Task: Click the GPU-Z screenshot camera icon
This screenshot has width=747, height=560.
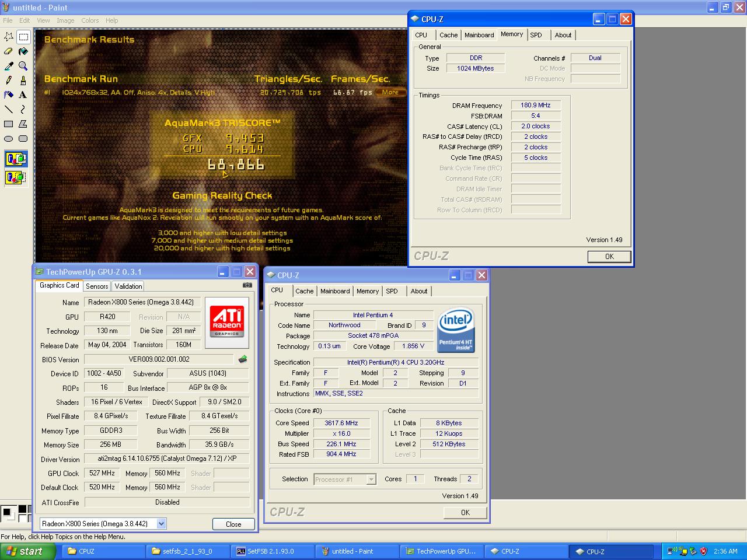Action: tap(247, 285)
